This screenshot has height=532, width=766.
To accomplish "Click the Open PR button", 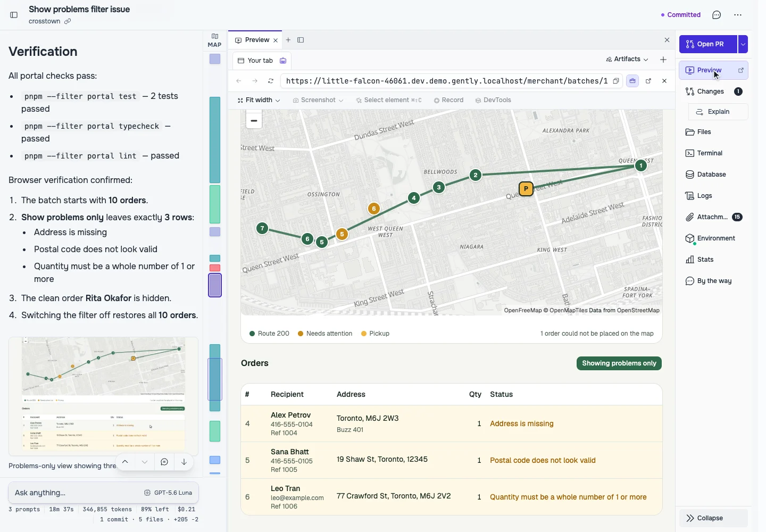I will (708, 44).
